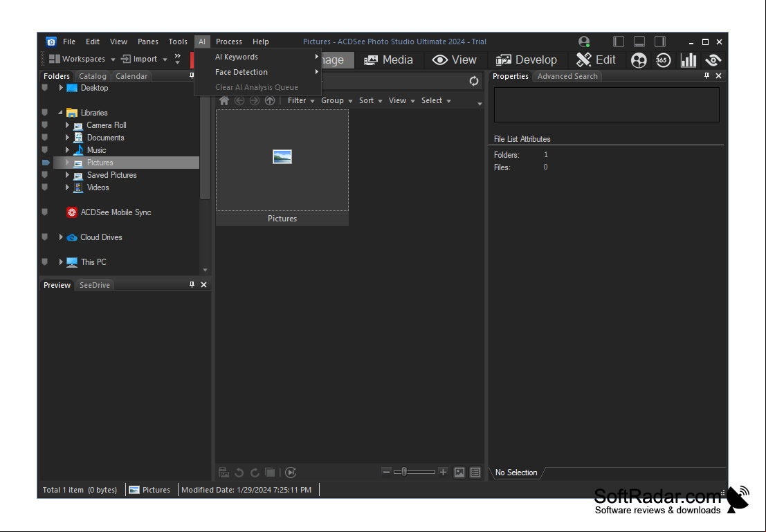Screen dimensions: 766x532
Task: Open the Process menu
Action: 229,42
